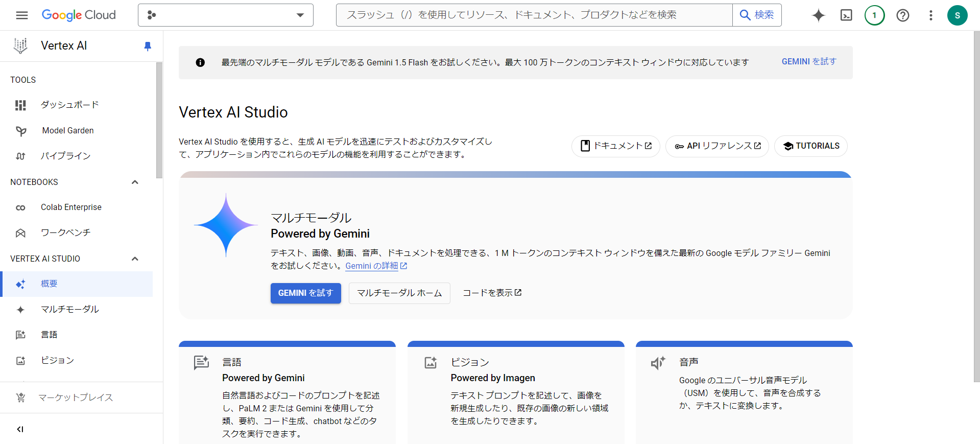Viewport: 980px width, 444px height.
Task: Open the main navigation hamburger menu
Action: point(22,15)
